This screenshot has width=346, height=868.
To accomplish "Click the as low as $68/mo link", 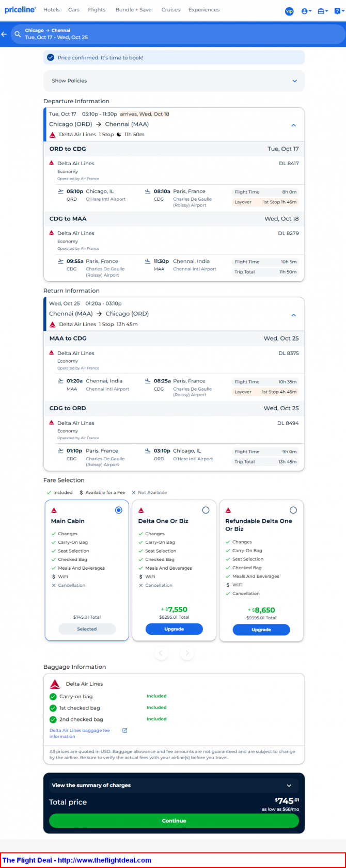I will 280,809.
